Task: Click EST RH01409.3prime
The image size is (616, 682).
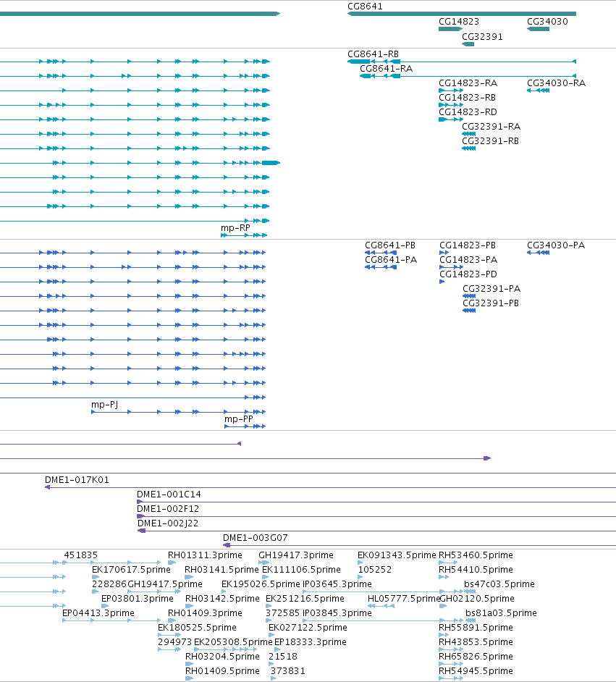Action: pyautogui.click(x=205, y=613)
